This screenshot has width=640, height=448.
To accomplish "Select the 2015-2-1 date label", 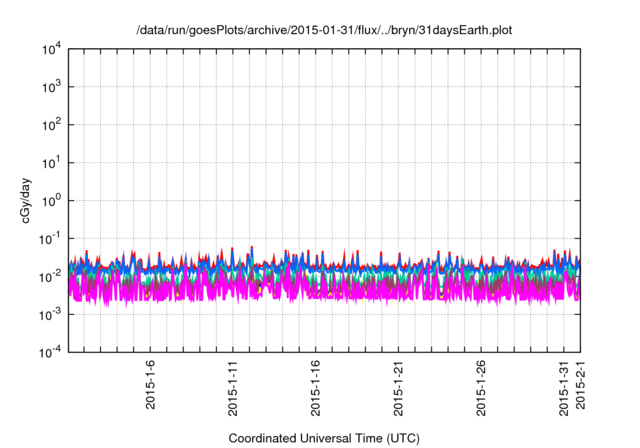I will [580, 384].
